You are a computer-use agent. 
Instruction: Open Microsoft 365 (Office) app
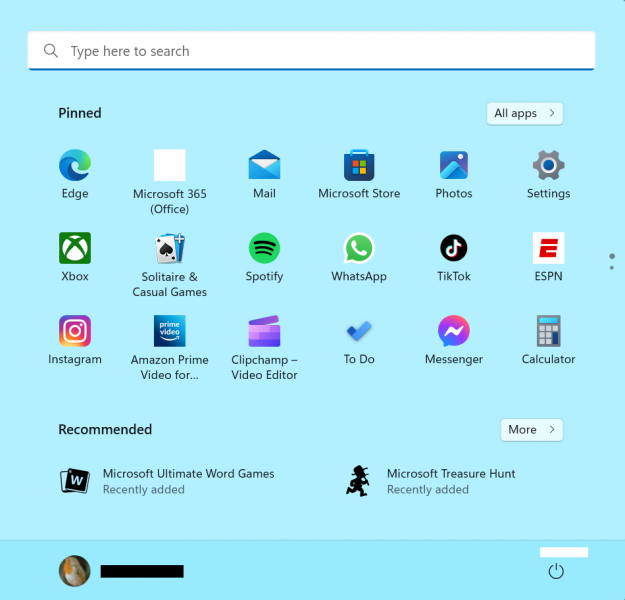169,165
